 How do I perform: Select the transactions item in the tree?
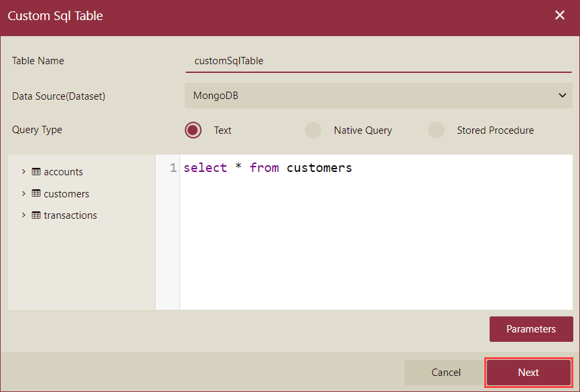pos(70,215)
